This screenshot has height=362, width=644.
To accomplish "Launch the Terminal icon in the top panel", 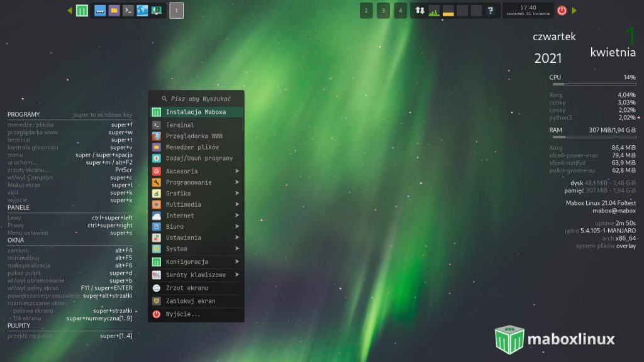I will tap(128, 11).
